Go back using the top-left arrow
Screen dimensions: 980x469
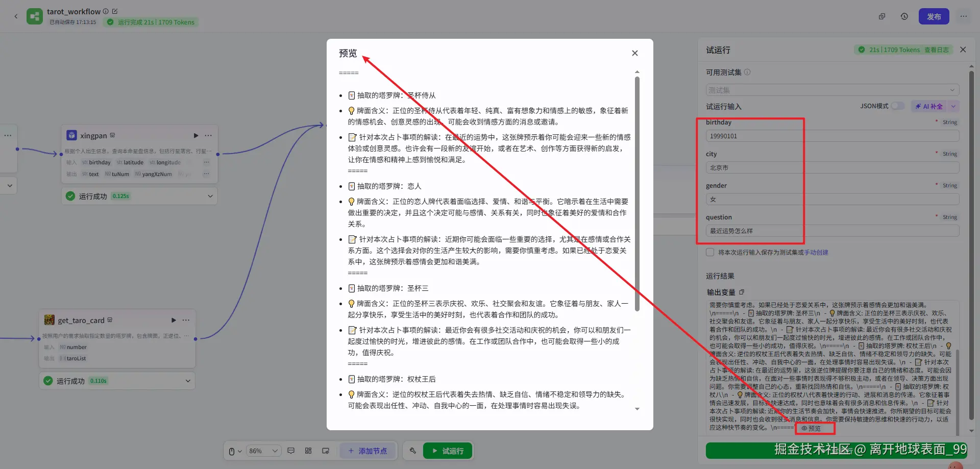16,16
